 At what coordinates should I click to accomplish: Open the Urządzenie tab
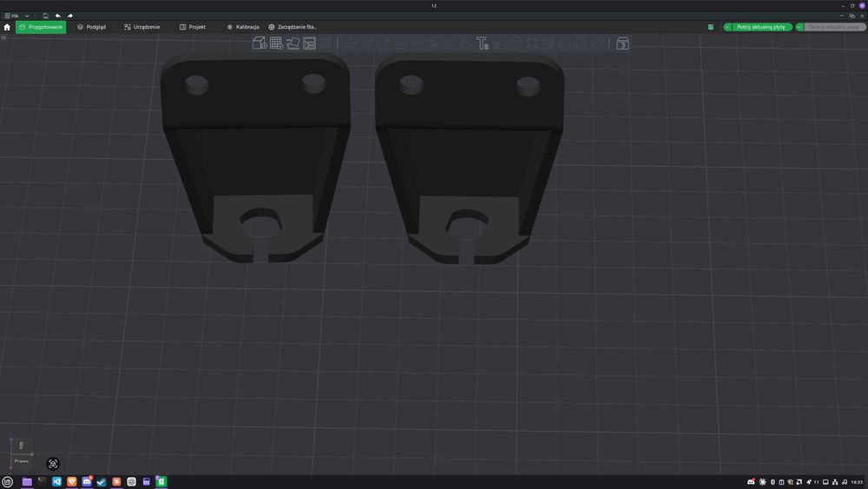[x=141, y=27]
